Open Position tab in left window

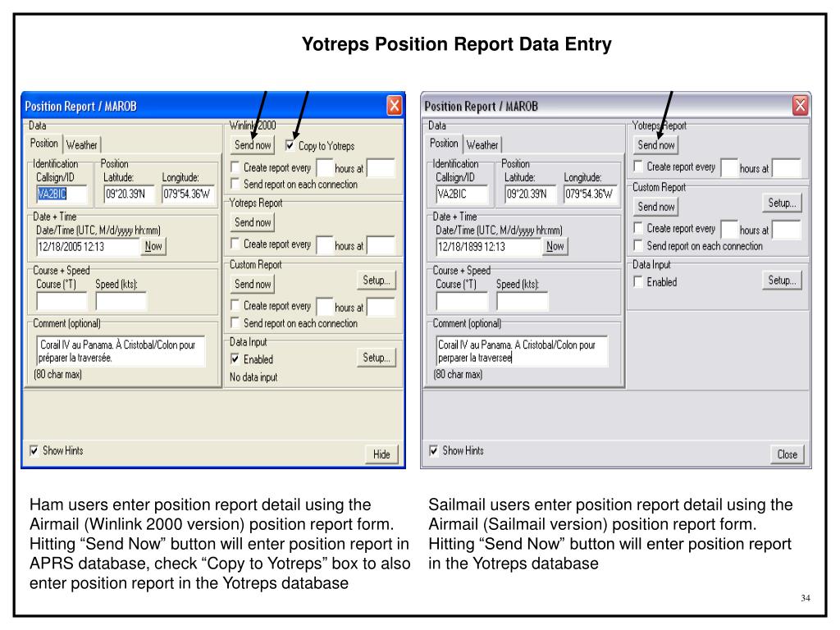[44, 144]
